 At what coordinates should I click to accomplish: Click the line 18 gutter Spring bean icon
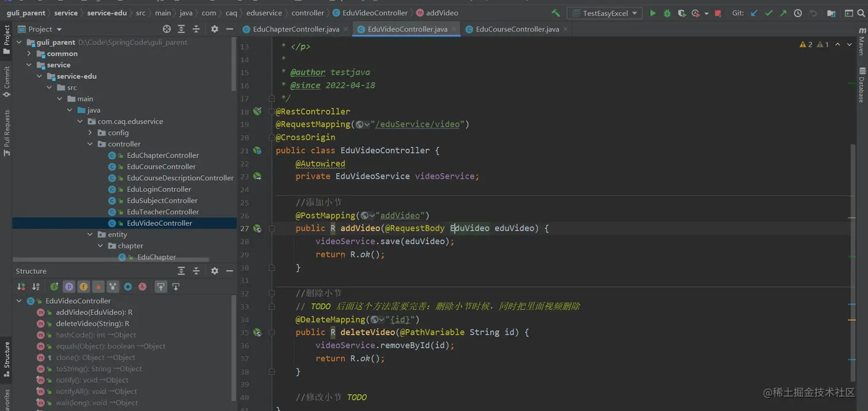[x=257, y=111]
